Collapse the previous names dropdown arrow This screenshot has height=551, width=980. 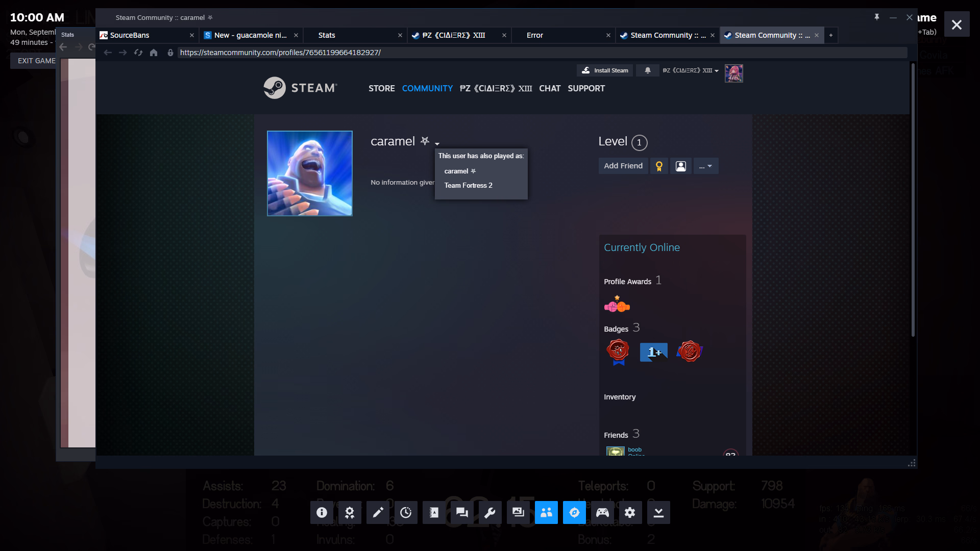437,144
